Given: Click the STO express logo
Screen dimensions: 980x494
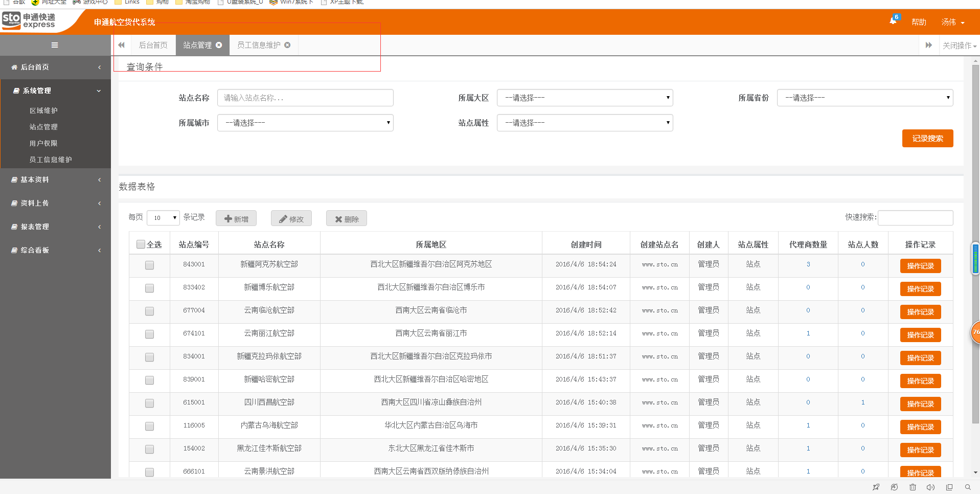Looking at the screenshot, I should [29, 20].
